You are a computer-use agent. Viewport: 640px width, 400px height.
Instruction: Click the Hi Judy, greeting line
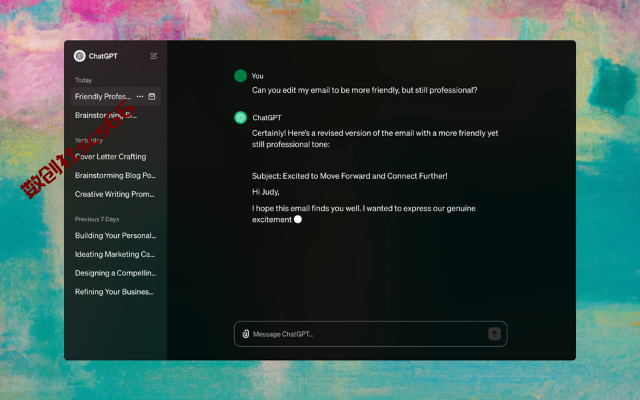click(x=266, y=192)
